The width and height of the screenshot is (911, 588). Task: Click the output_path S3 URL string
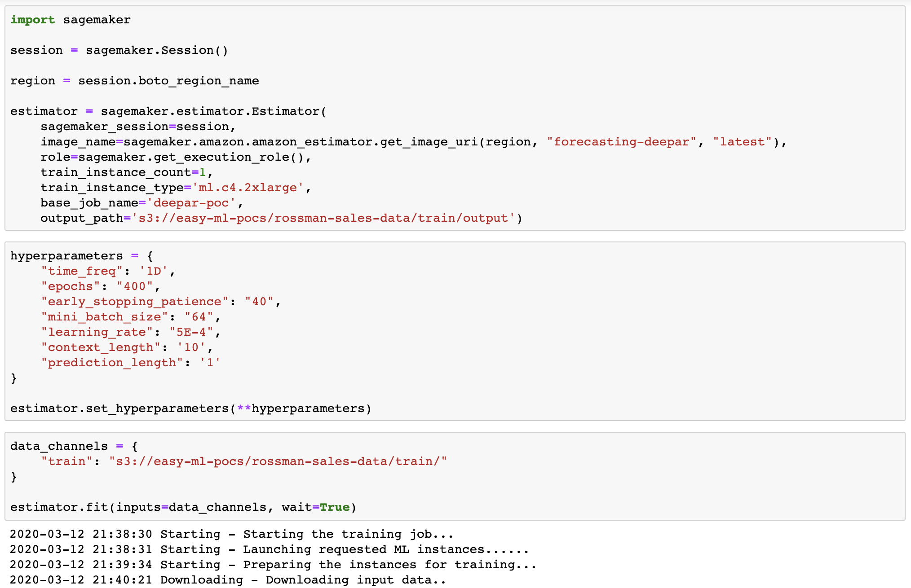[x=323, y=218]
